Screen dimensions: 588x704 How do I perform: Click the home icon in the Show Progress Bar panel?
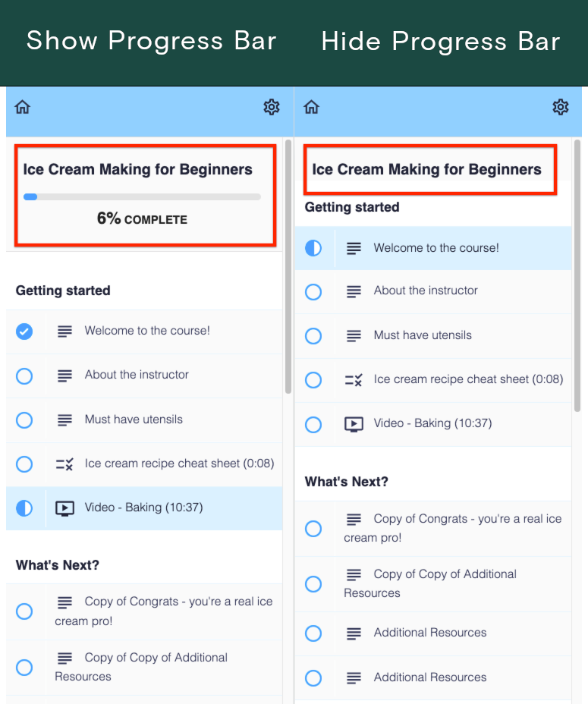[23, 107]
